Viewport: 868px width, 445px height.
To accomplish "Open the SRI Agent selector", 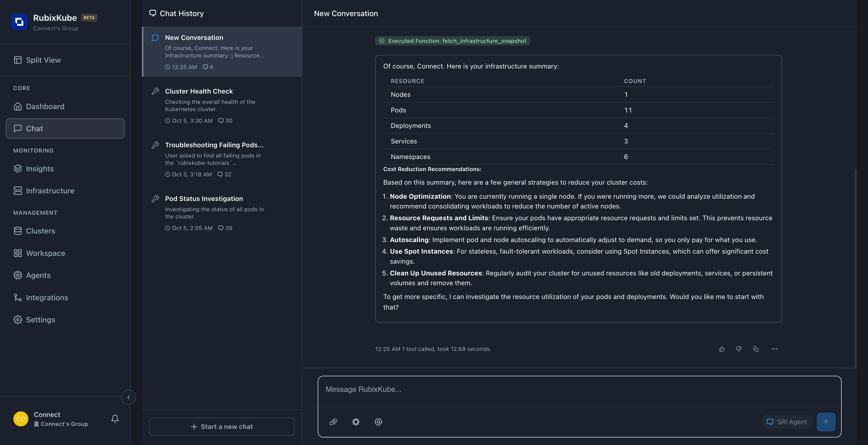I will (x=787, y=422).
